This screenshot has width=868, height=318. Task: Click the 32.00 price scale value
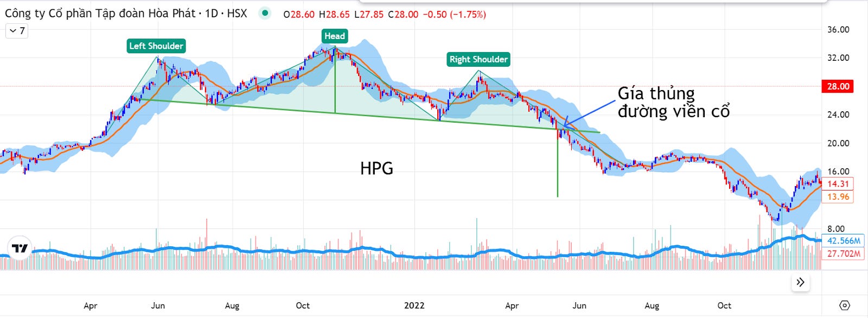[x=838, y=58]
